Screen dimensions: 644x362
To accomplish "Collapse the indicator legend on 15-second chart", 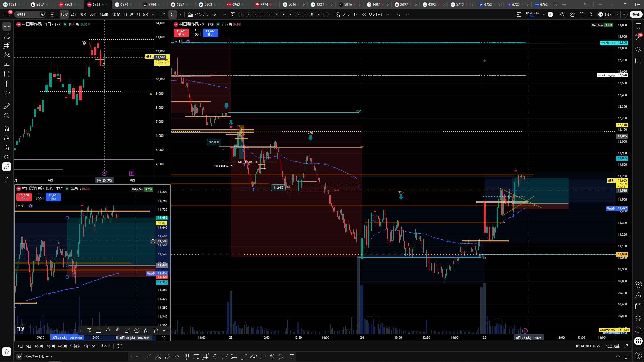I will 20,206.
